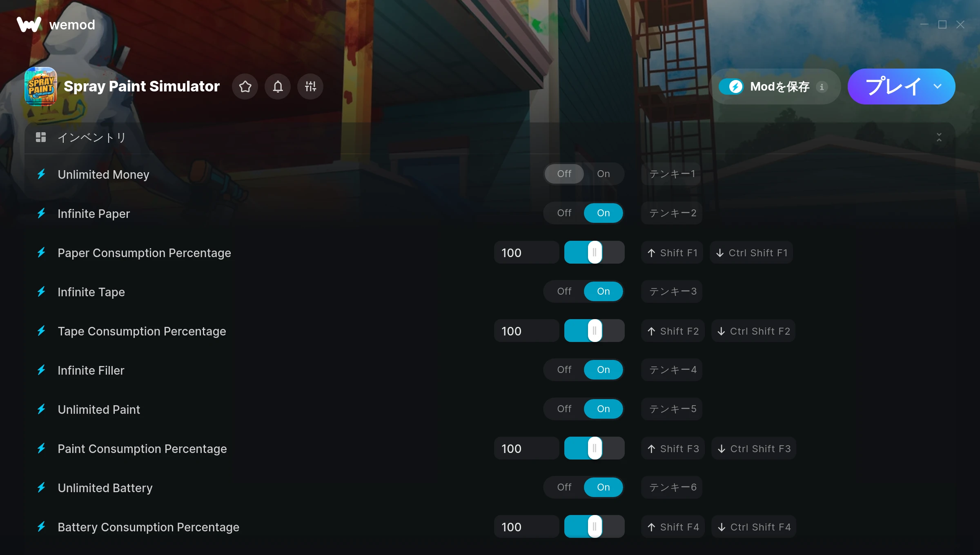The height and width of the screenshot is (555, 980).
Task: Click the notification bell icon
Action: pos(278,87)
